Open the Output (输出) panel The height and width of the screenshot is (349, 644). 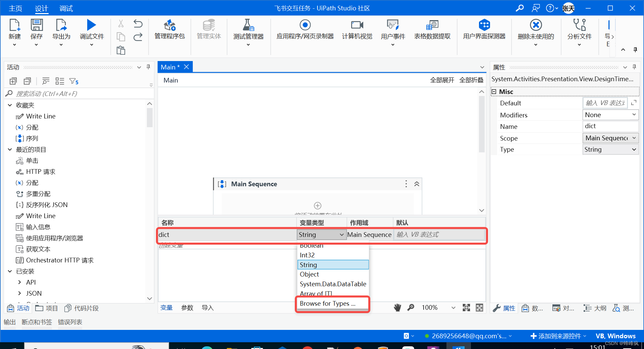click(10, 322)
